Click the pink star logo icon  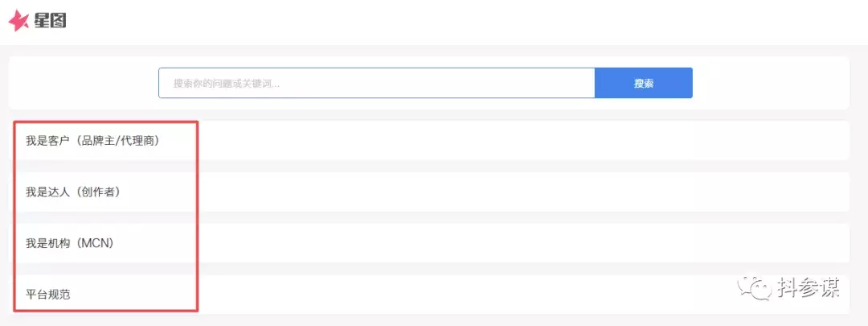(18, 20)
